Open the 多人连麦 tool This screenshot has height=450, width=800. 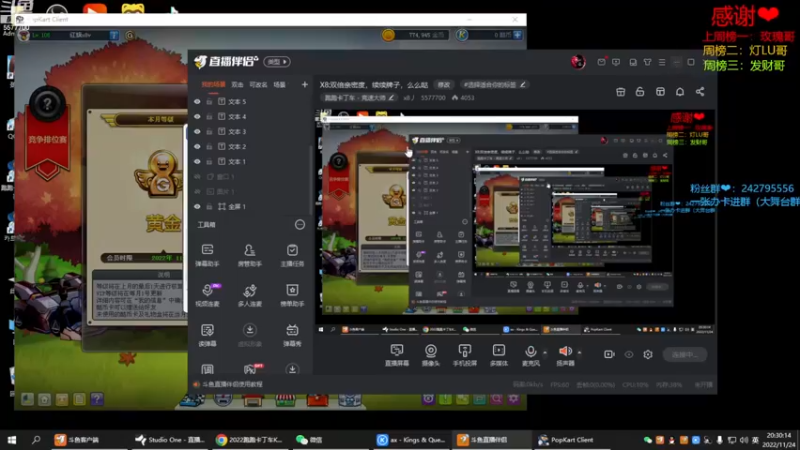(249, 295)
